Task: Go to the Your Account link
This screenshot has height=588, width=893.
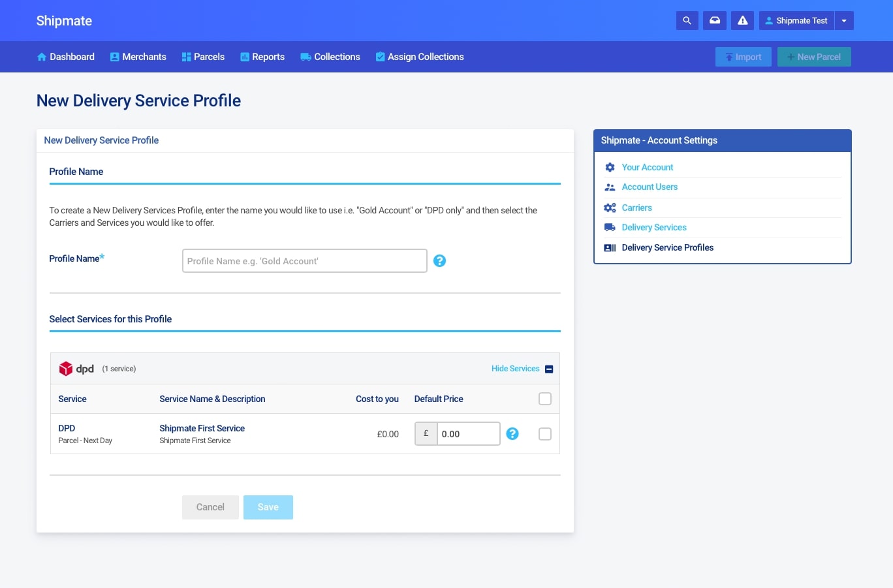Action: (x=648, y=168)
